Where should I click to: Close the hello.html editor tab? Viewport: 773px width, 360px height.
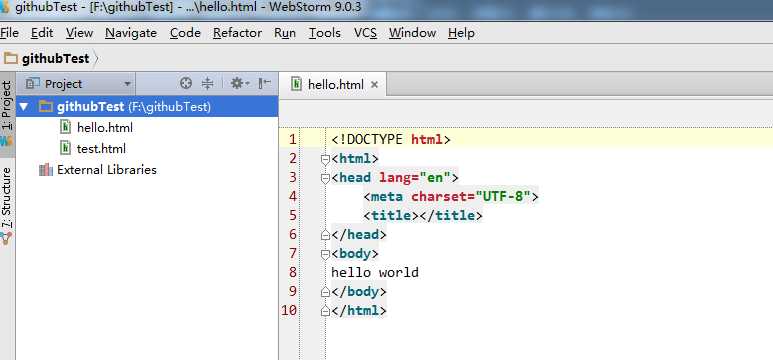[x=374, y=84]
